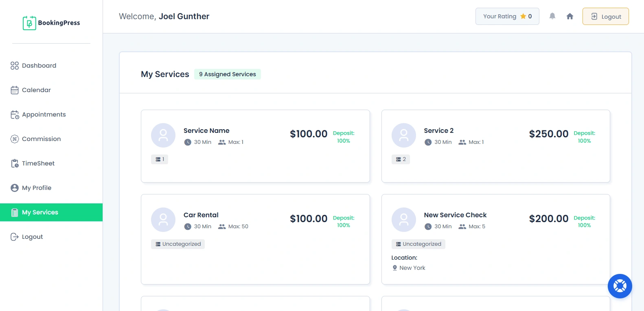Click the New Service Check title

coord(456,215)
